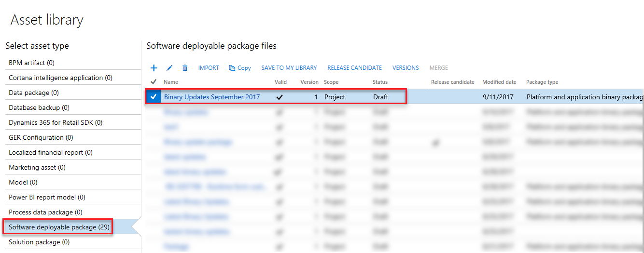Click IMPORT in the toolbar
Image resolution: width=644 pixels, height=253 pixels.
pos(209,68)
